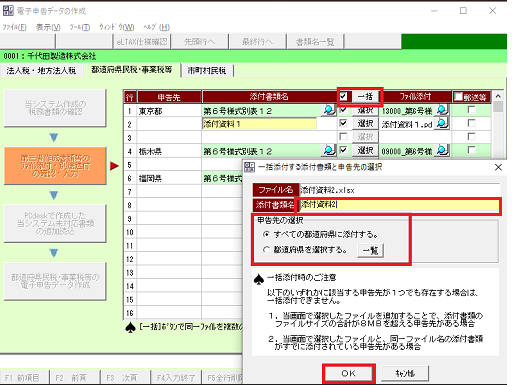Viewport: 512px width, 385px height.
Task: Check the 郵送等 checkbox for row 3
Action: (x=471, y=136)
